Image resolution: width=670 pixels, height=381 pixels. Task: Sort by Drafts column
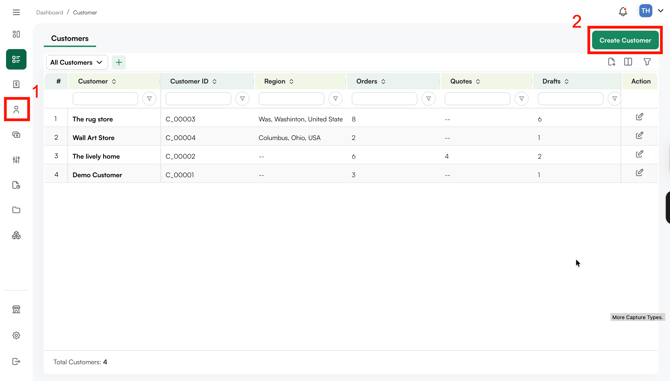click(567, 81)
